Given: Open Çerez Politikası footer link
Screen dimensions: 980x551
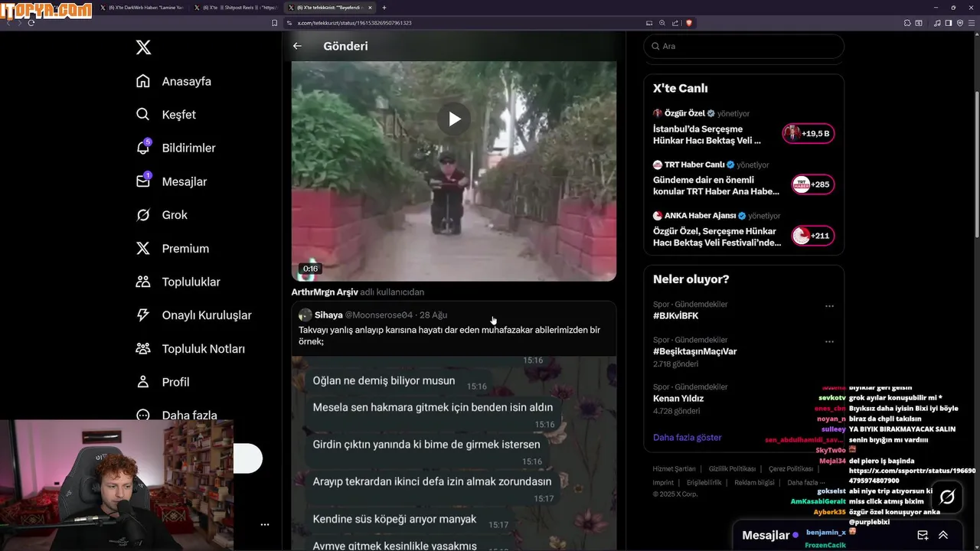Looking at the screenshot, I should (x=790, y=468).
